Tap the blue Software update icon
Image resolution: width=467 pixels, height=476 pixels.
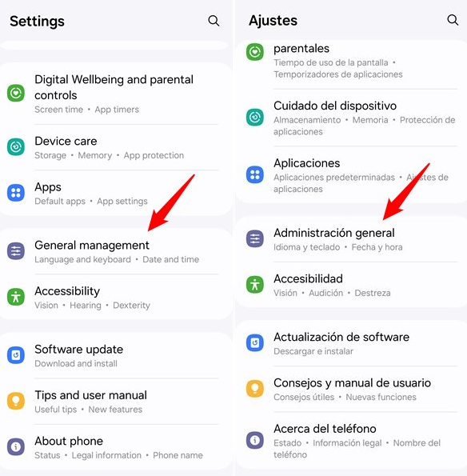click(x=16, y=355)
